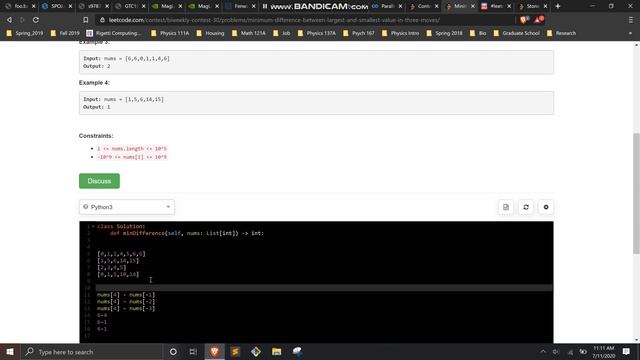Switch to the '#leet' browser tab

[x=496, y=6]
